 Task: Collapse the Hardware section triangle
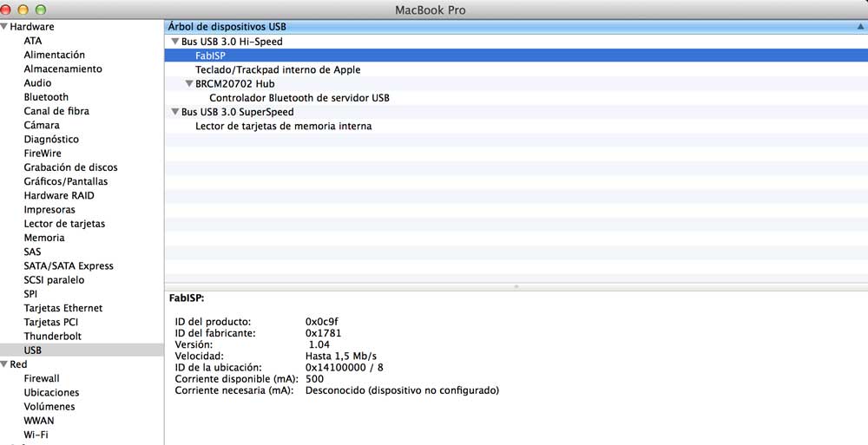pos(4,27)
